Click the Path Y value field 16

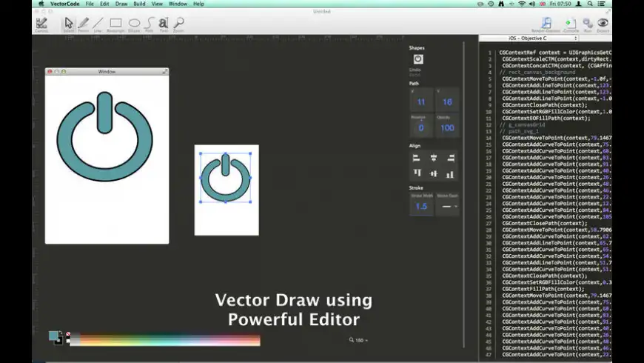pos(447,102)
